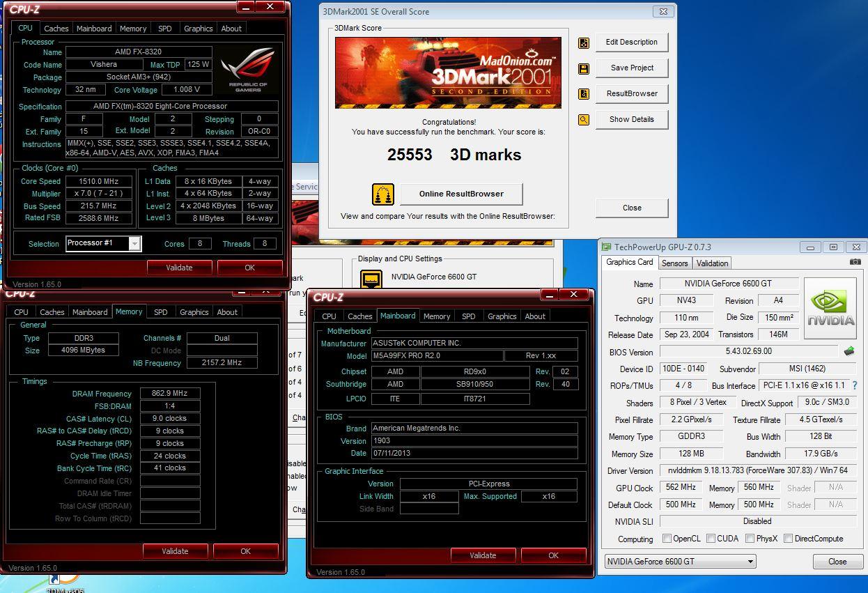This screenshot has height=593, width=868.
Task: Click the 25553 3D marks score text
Action: click(x=454, y=155)
